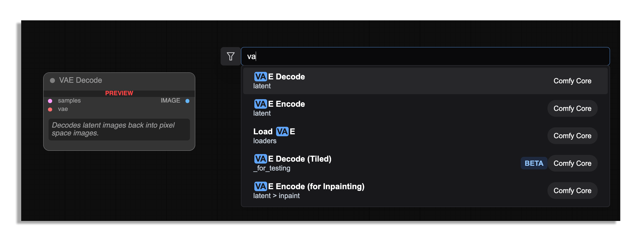Click the blue IMAGE output dot

coord(187,101)
